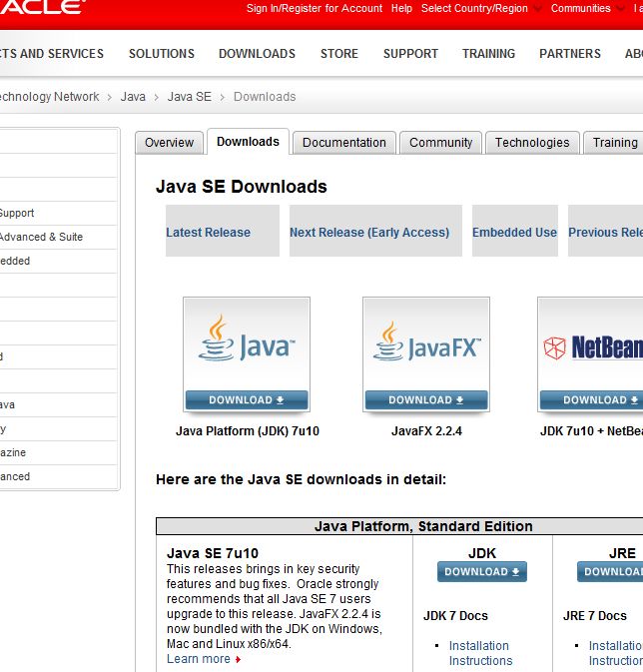
Task: Open the Partners menu
Action: click(x=570, y=54)
